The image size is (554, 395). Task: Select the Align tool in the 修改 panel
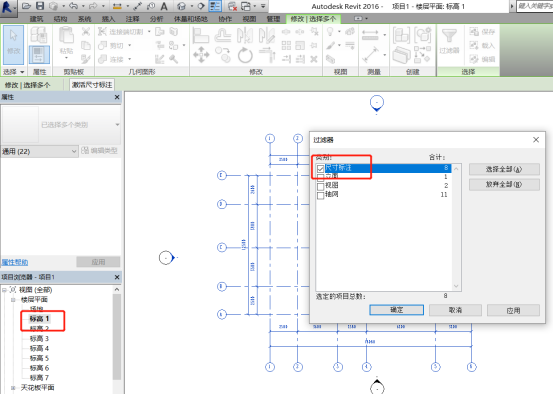201,36
